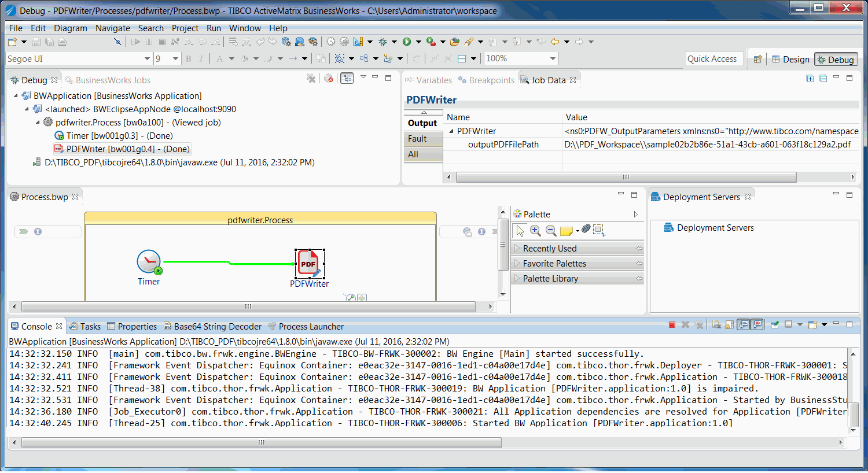Click the PDFWriter activity on the canvas

click(x=308, y=264)
